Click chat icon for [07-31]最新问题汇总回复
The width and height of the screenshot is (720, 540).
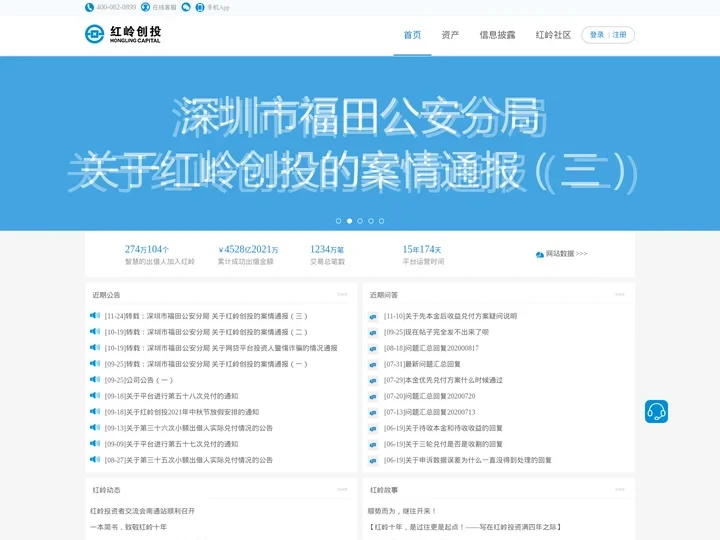373,365
